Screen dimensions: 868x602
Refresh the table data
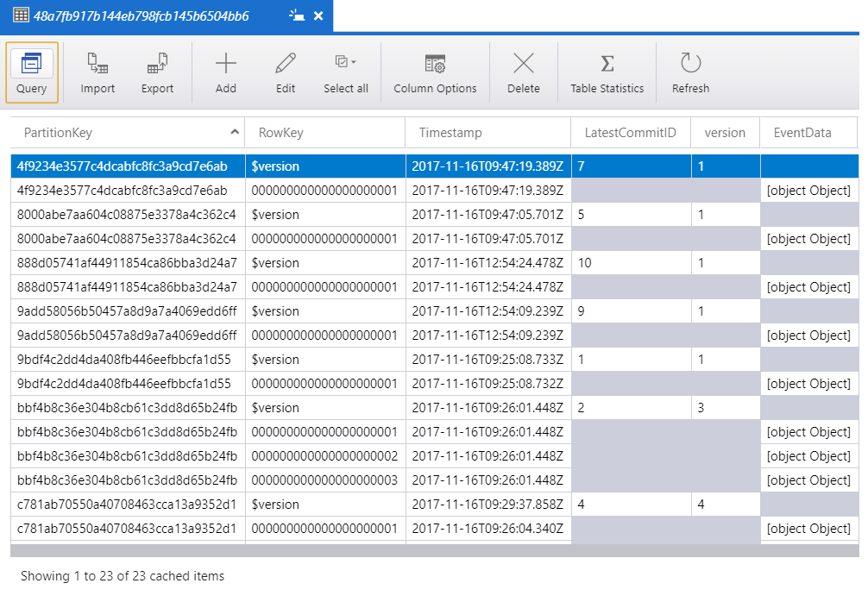click(690, 72)
